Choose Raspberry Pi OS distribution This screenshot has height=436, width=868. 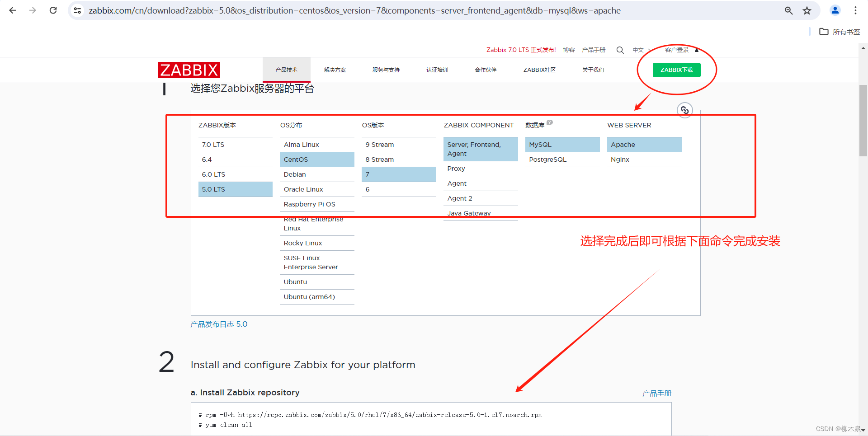click(317, 204)
